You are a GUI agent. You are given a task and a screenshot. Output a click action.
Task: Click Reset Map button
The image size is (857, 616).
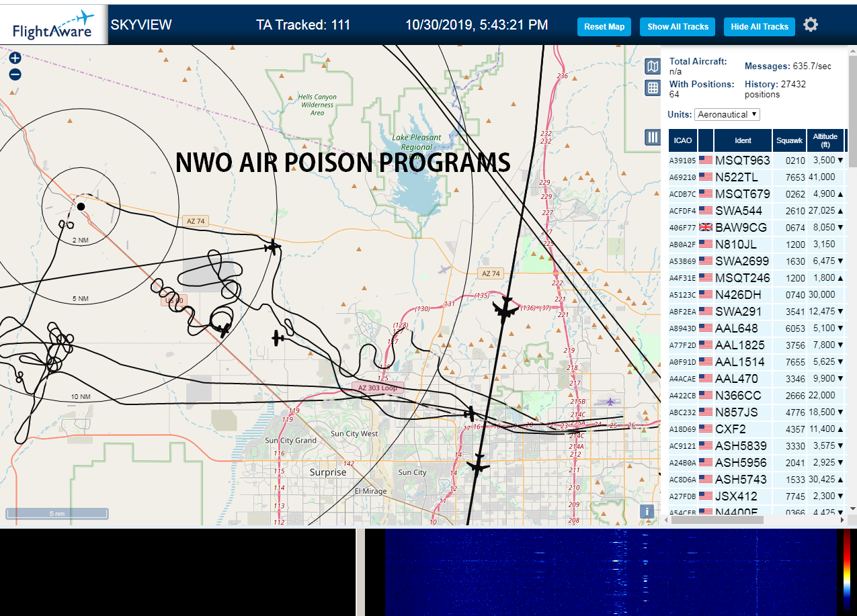point(604,27)
